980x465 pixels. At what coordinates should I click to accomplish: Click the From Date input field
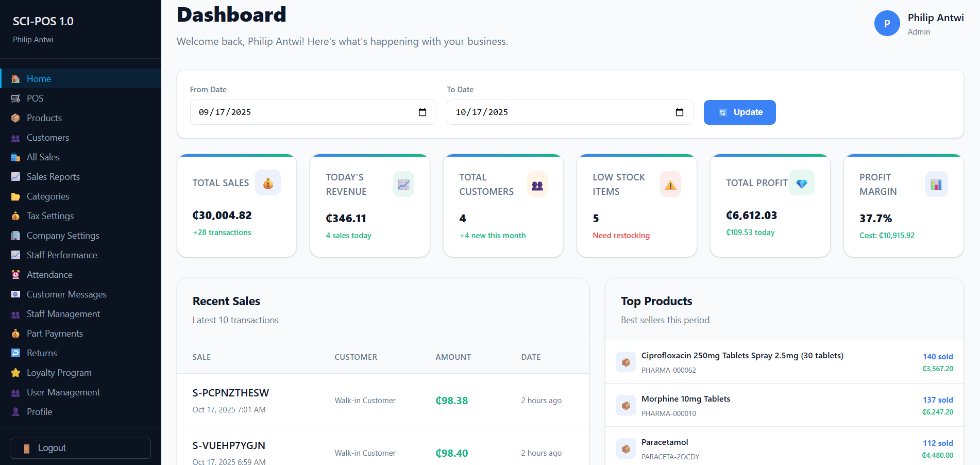pos(304,112)
